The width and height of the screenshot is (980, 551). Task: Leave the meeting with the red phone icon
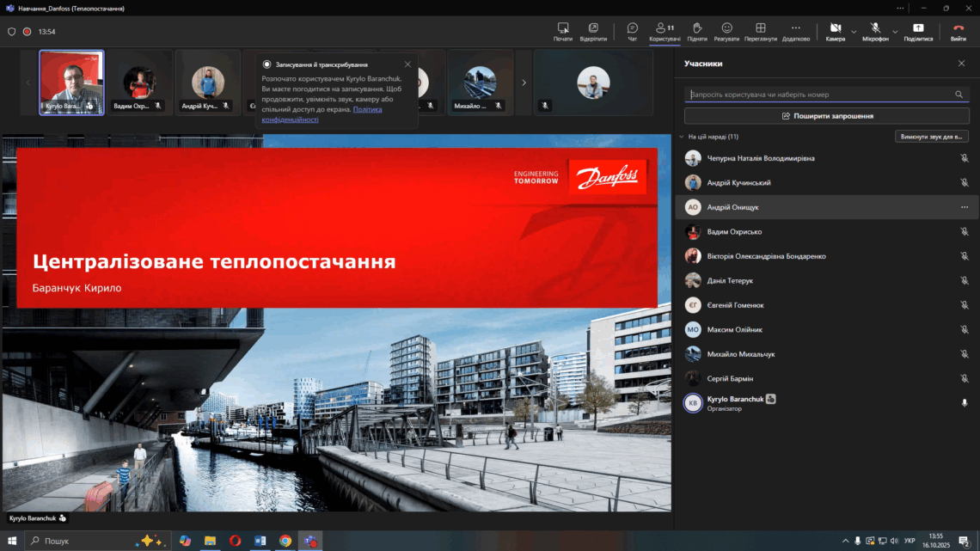(x=959, y=31)
